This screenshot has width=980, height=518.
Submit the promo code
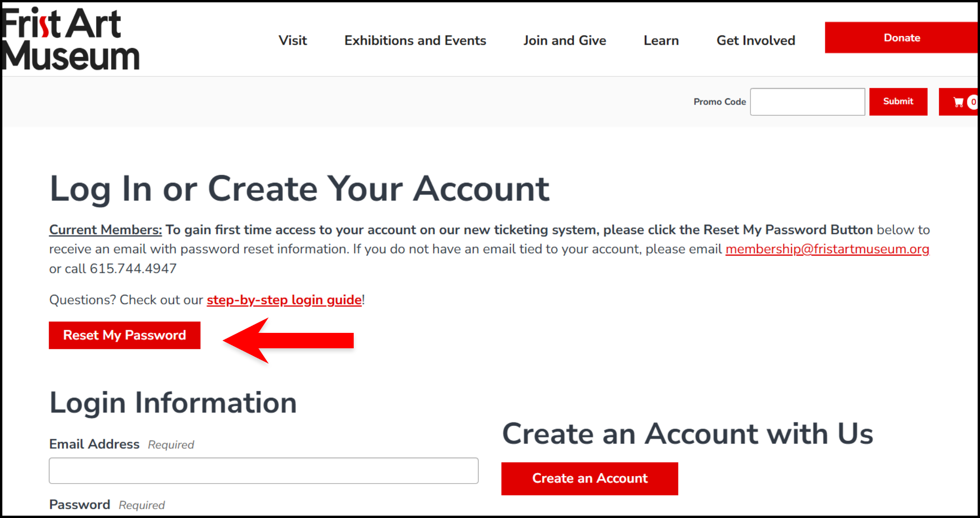(x=898, y=101)
